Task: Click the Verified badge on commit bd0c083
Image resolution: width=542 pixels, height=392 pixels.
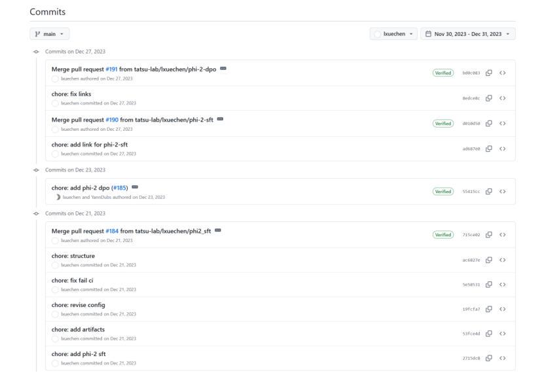Action: (443, 73)
